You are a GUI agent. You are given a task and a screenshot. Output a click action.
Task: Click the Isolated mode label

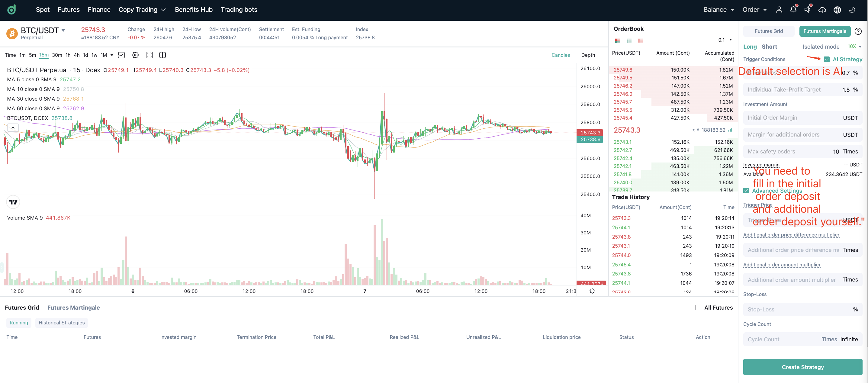pyautogui.click(x=821, y=47)
